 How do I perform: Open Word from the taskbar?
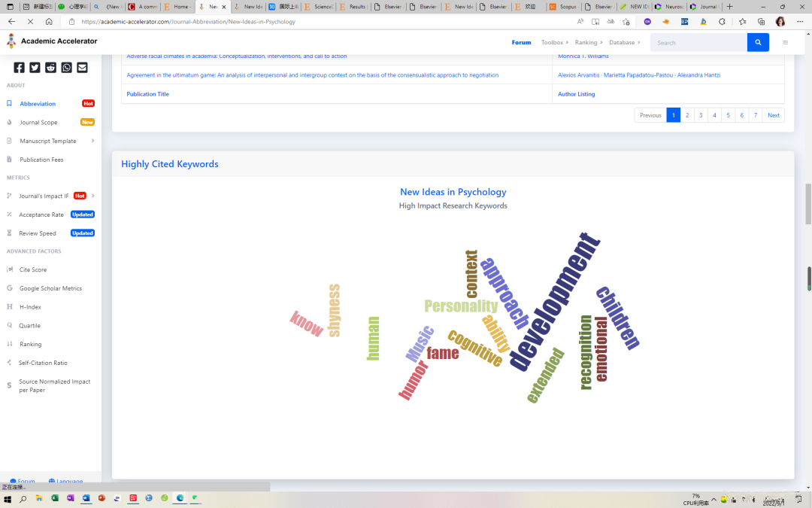pos(86,498)
